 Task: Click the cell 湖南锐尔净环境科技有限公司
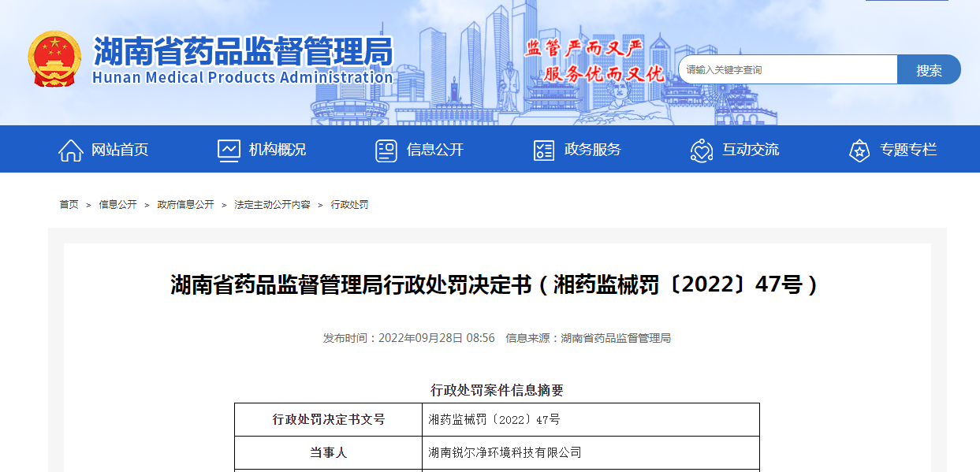591,452
